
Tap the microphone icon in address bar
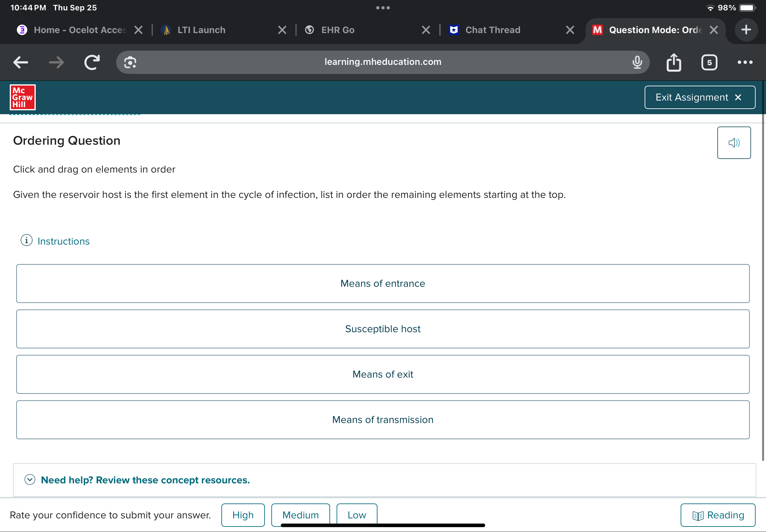[637, 62]
